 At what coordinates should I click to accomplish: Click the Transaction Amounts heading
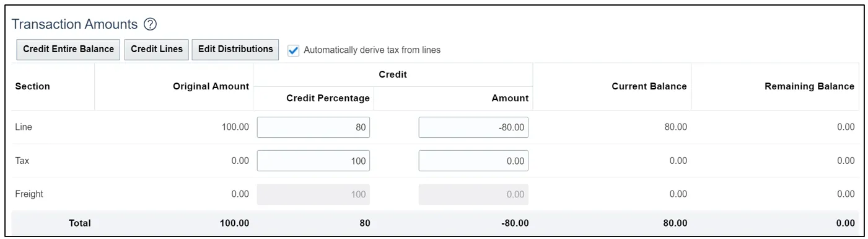pos(74,25)
